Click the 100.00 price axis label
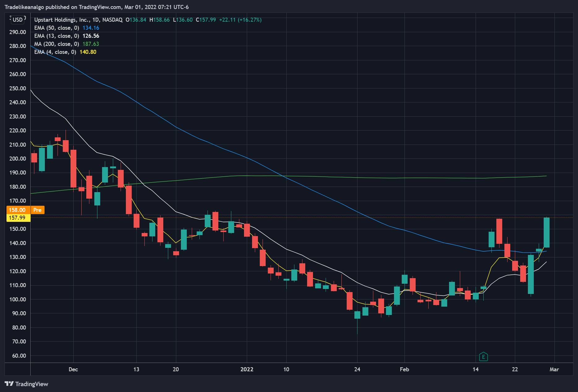Viewport: 578px width, 392px height. click(x=18, y=299)
